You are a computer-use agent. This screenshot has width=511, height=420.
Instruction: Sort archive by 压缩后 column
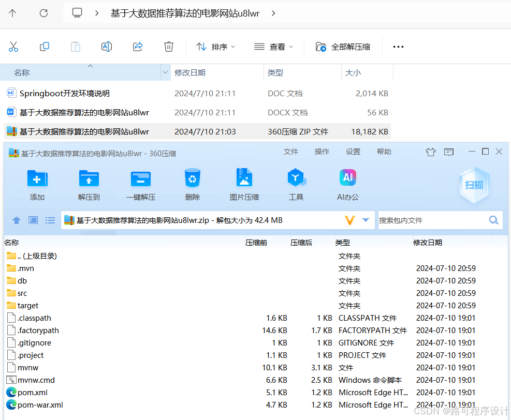click(x=301, y=243)
